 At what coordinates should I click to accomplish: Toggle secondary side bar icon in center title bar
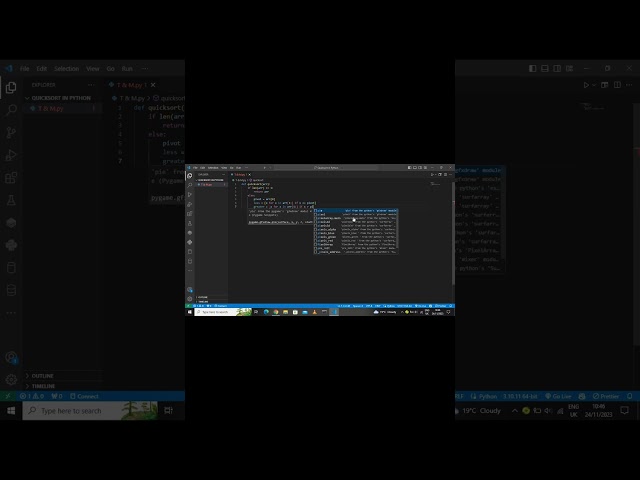(420, 168)
